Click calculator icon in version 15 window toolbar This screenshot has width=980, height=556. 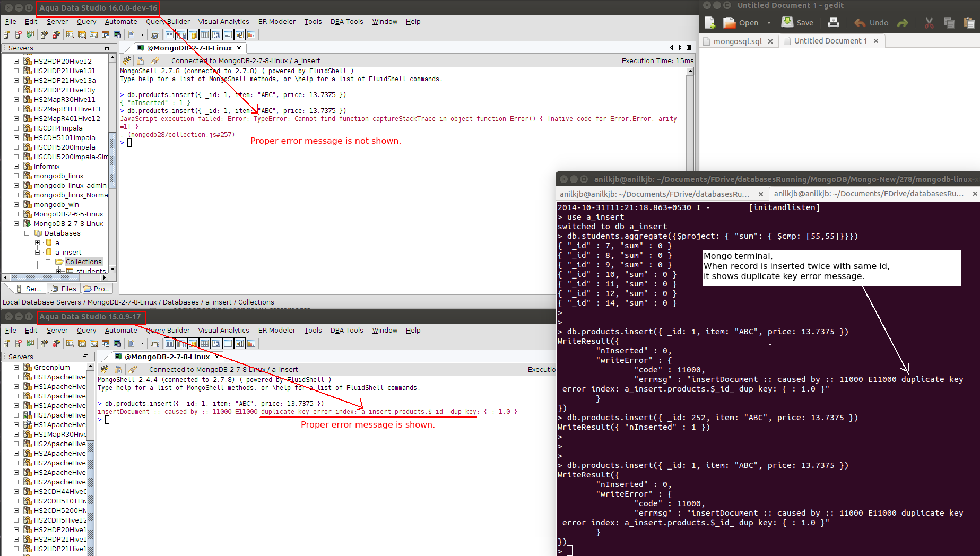155,343
